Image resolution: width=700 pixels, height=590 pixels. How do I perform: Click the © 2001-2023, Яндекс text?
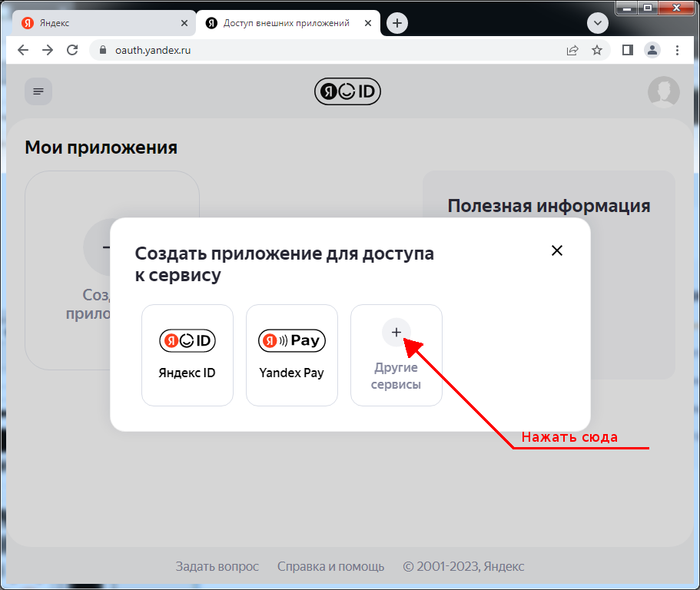(x=463, y=566)
